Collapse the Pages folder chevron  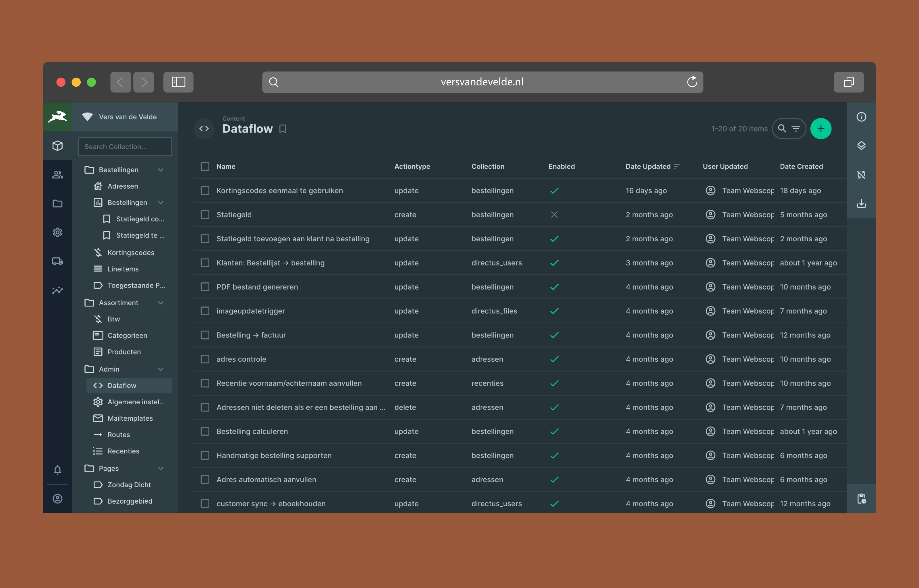coord(161,469)
